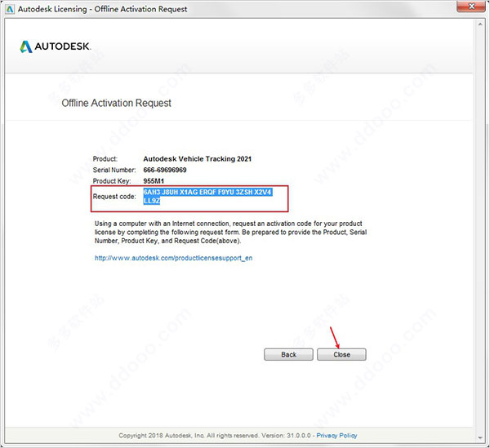Click the serial number 666-69696969
490x448 pixels.
(x=165, y=170)
